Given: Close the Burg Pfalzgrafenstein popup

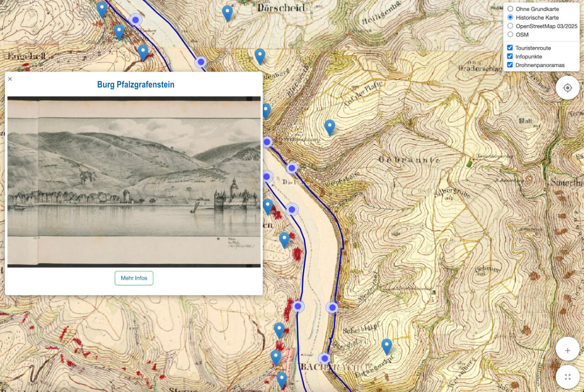Looking at the screenshot, I should coord(10,79).
